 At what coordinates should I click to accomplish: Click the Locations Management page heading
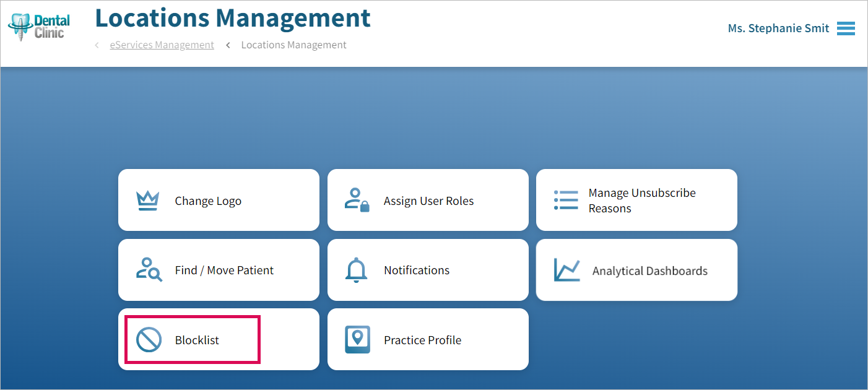point(233,19)
